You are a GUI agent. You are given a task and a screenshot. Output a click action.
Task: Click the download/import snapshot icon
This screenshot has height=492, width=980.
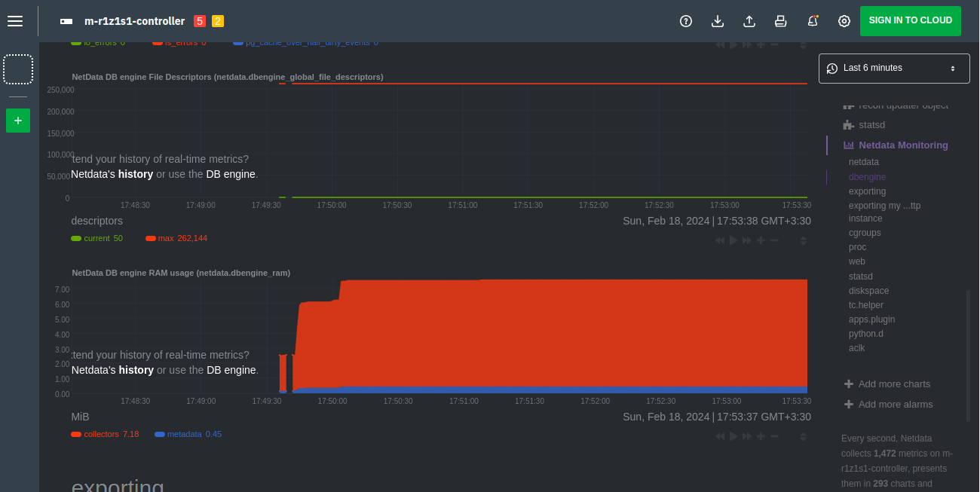(718, 21)
